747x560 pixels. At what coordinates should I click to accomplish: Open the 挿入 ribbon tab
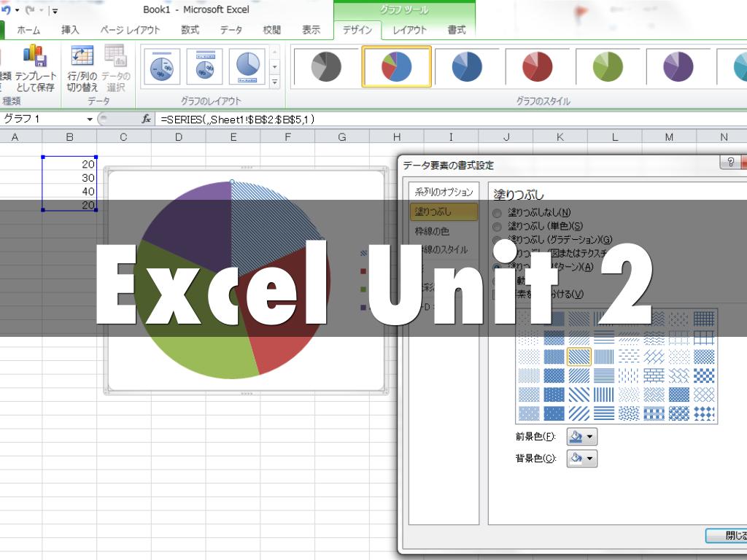click(x=70, y=30)
